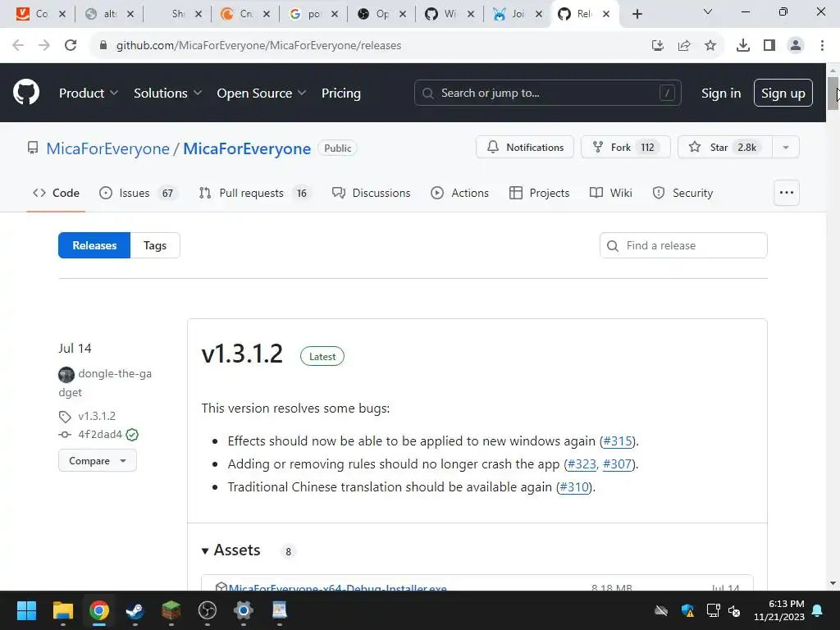Star the MicaForEveryone repository

pyautogui.click(x=725, y=148)
